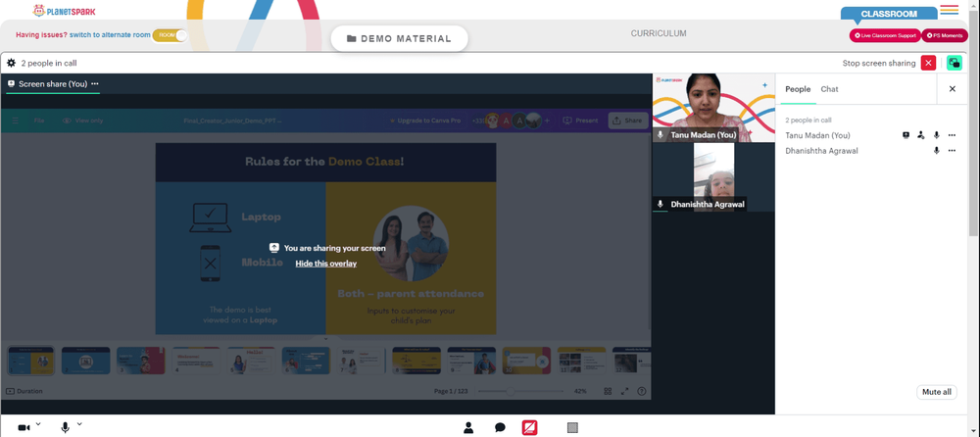Screen dimensions: 980x437
Task: Open Screen share (You) options ellipsis
Action: tap(94, 83)
